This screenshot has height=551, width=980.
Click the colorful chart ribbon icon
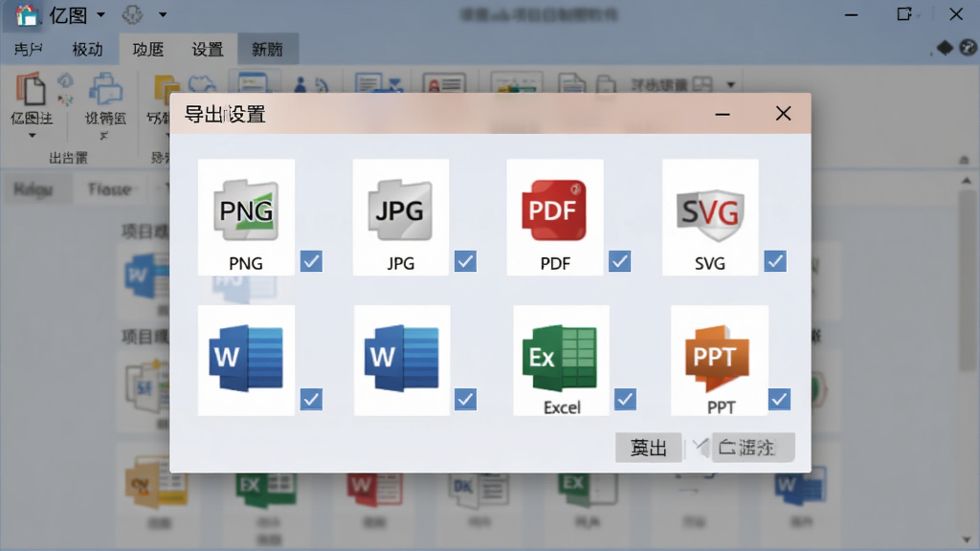[516, 84]
